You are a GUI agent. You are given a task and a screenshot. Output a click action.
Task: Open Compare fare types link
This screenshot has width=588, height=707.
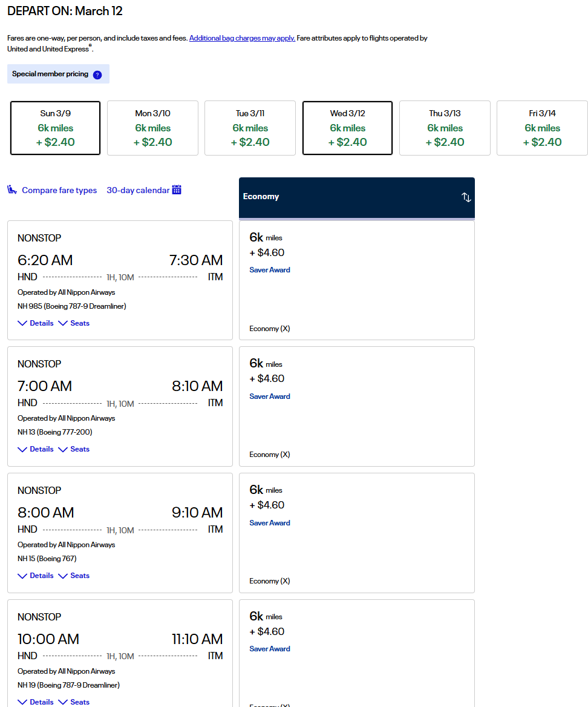click(x=59, y=190)
